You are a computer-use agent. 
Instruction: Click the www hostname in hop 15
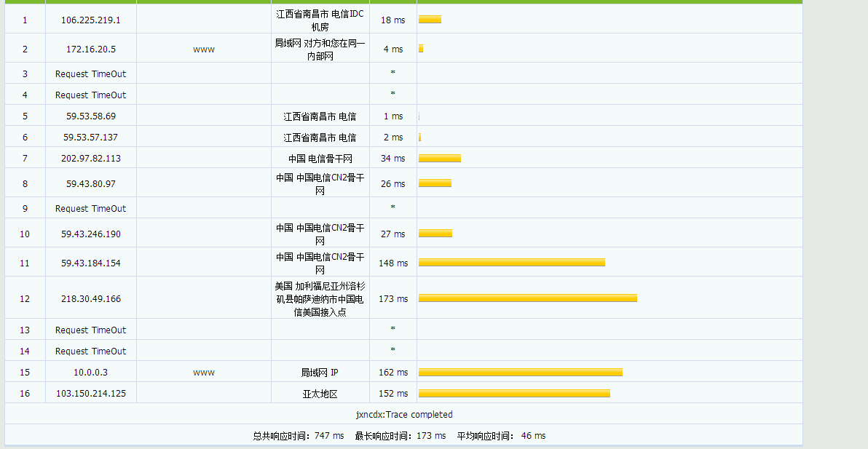click(x=204, y=372)
